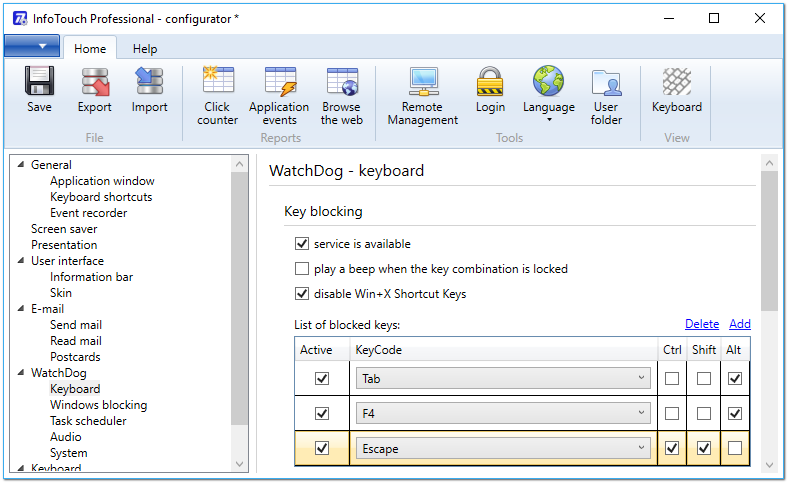Select Event recorder in the tree

tap(88, 213)
